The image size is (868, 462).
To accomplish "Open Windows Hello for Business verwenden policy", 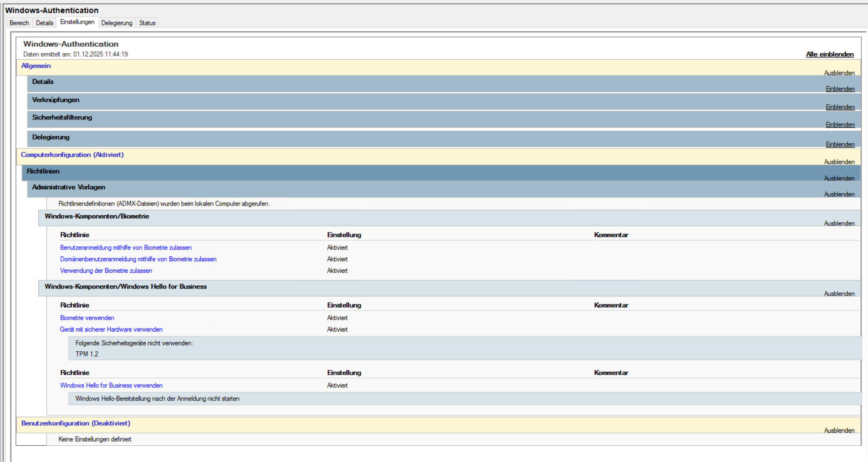I will pos(111,385).
